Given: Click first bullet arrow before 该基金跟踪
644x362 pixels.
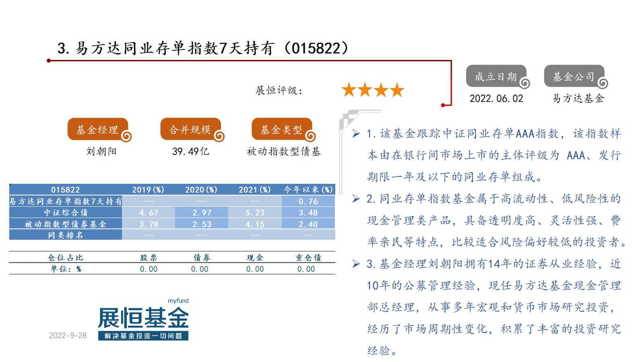Looking at the screenshot, I should [356, 134].
